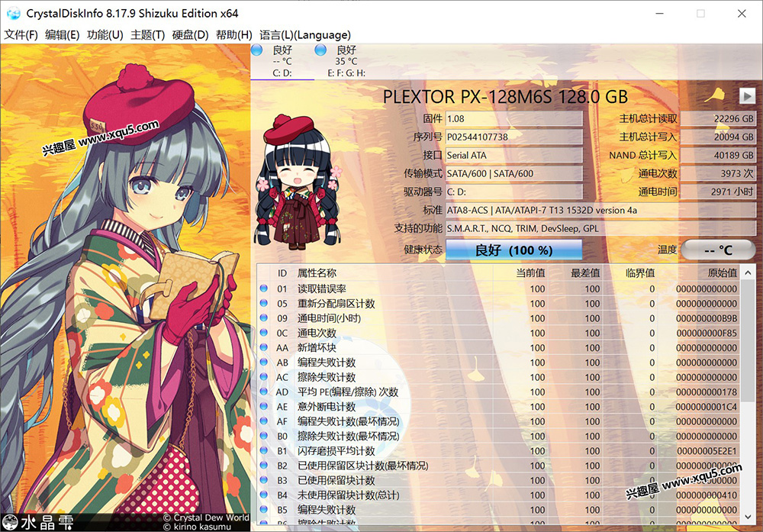Click the 最差值 column header
This screenshot has width=763, height=532.
pos(585,273)
